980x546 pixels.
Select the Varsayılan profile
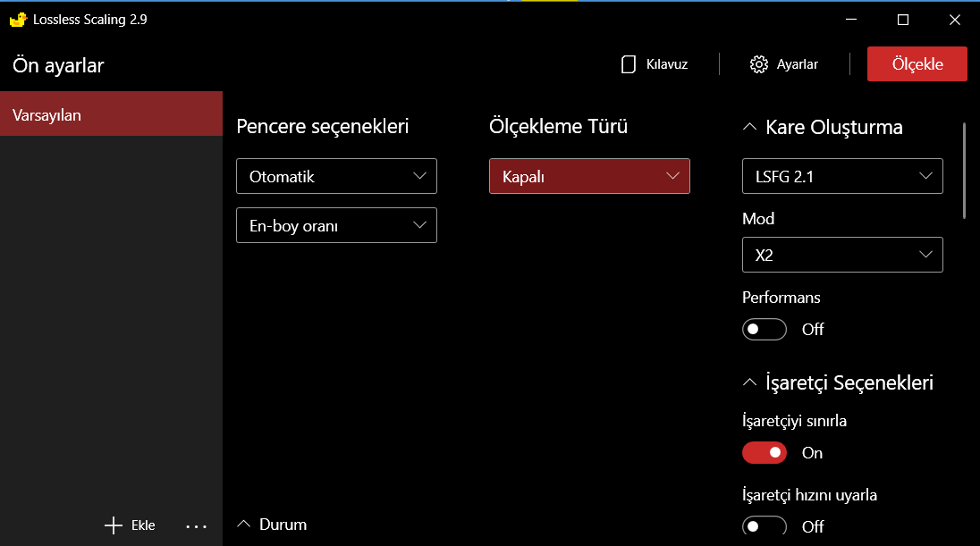click(111, 114)
